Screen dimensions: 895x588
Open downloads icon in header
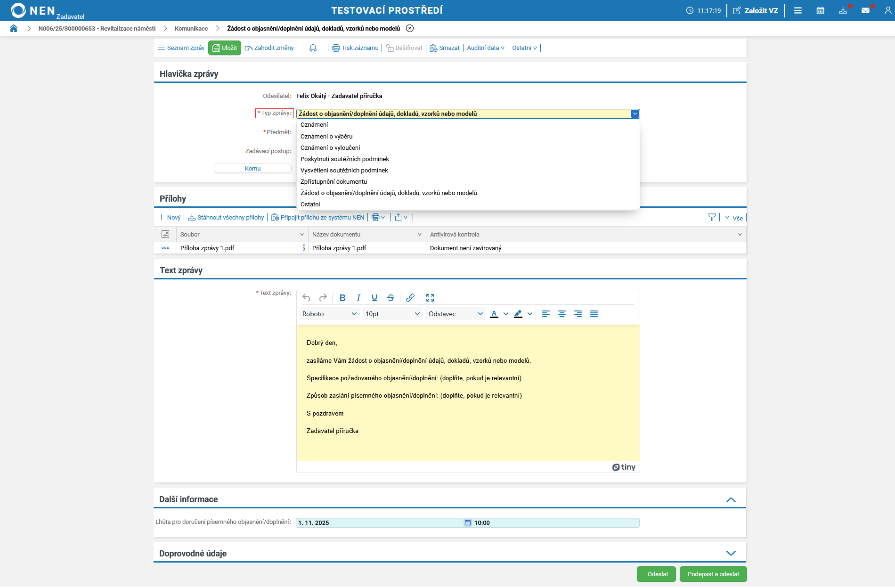pyautogui.click(x=843, y=10)
